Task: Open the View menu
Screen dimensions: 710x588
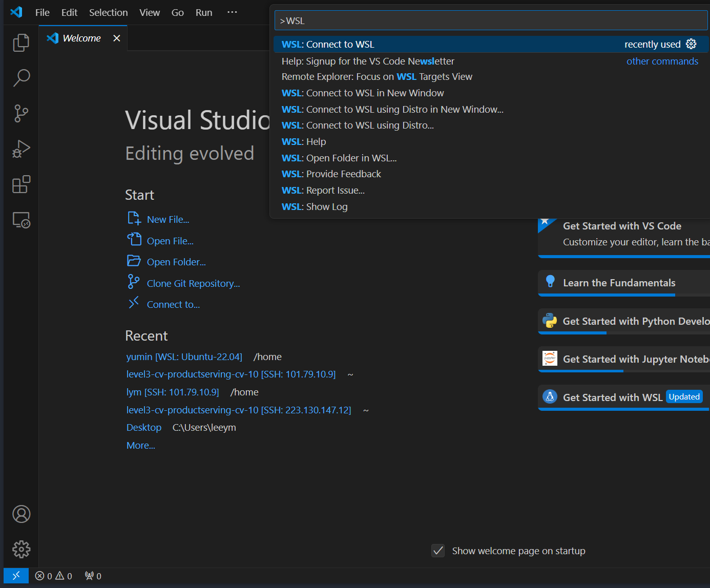Action: click(150, 12)
